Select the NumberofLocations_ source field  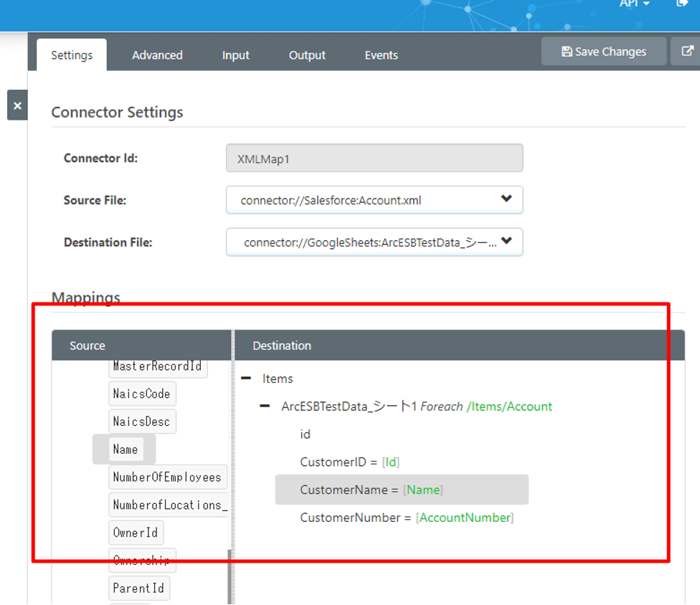click(169, 505)
